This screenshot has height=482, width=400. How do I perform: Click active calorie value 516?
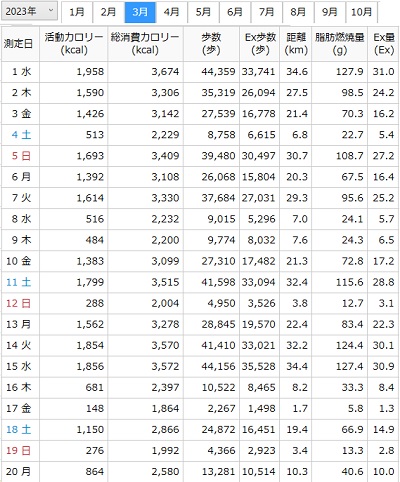point(95,219)
